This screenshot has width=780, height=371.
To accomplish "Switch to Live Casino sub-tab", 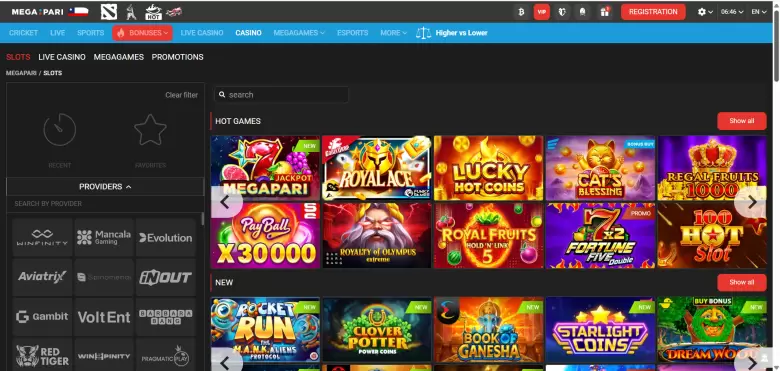I will pos(62,57).
